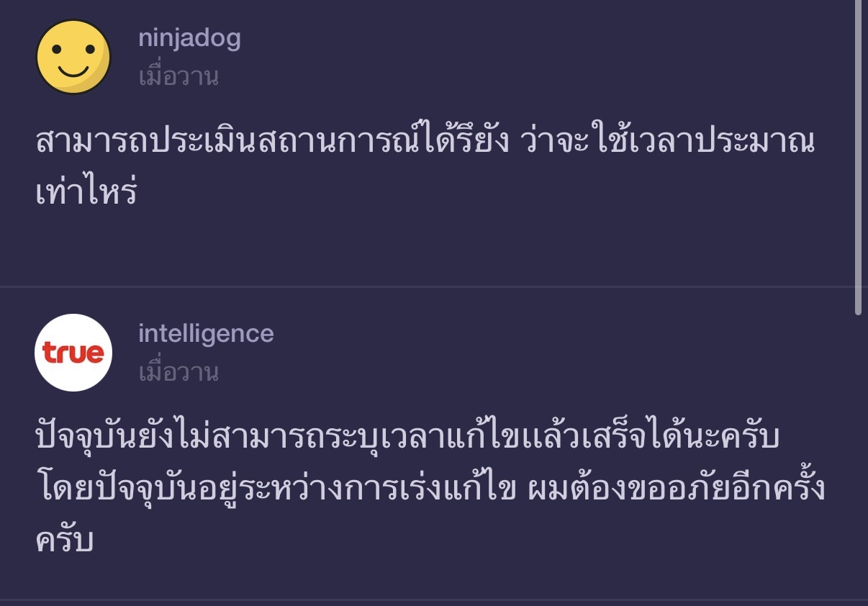This screenshot has height=606, width=868.
Task: Click empty space below ninjadog's comment
Action: click(x=432, y=245)
